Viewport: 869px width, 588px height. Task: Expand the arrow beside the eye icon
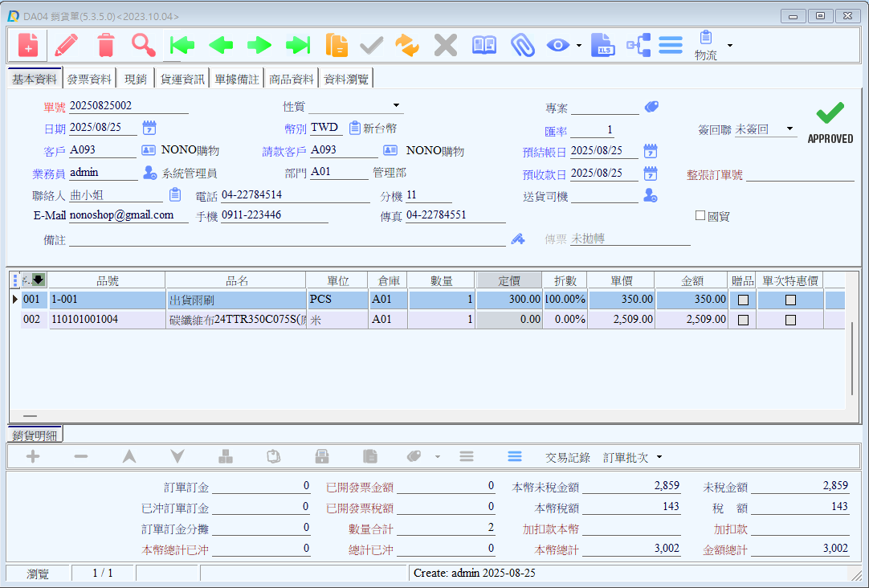[578, 46]
